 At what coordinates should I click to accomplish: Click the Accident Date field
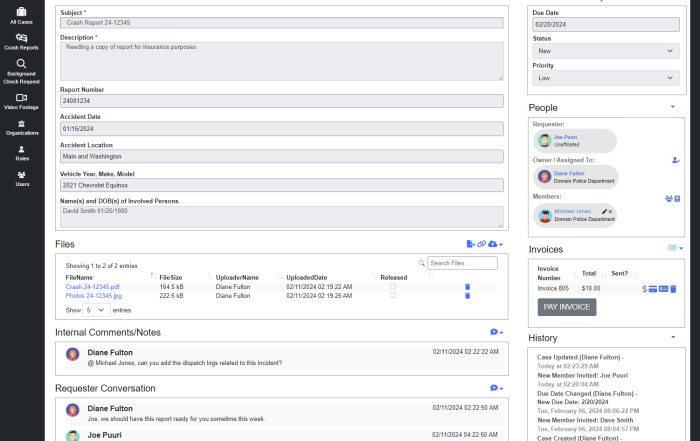pyautogui.click(x=282, y=129)
